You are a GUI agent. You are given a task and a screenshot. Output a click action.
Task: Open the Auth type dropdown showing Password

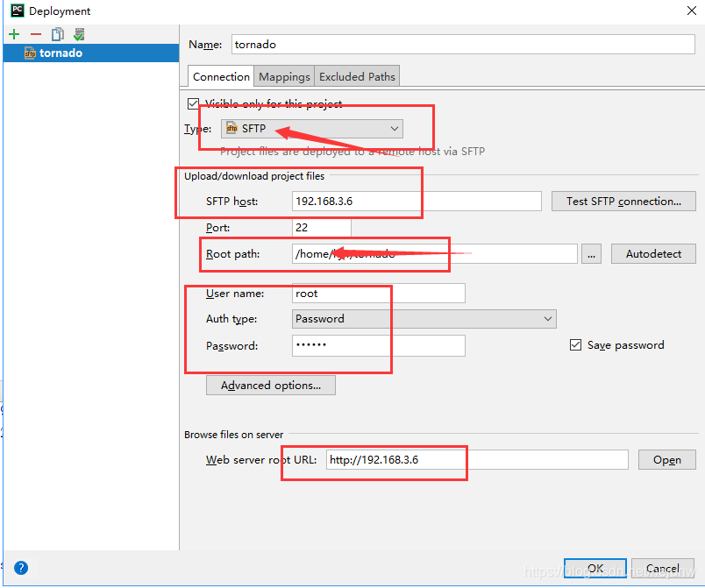[x=424, y=318]
